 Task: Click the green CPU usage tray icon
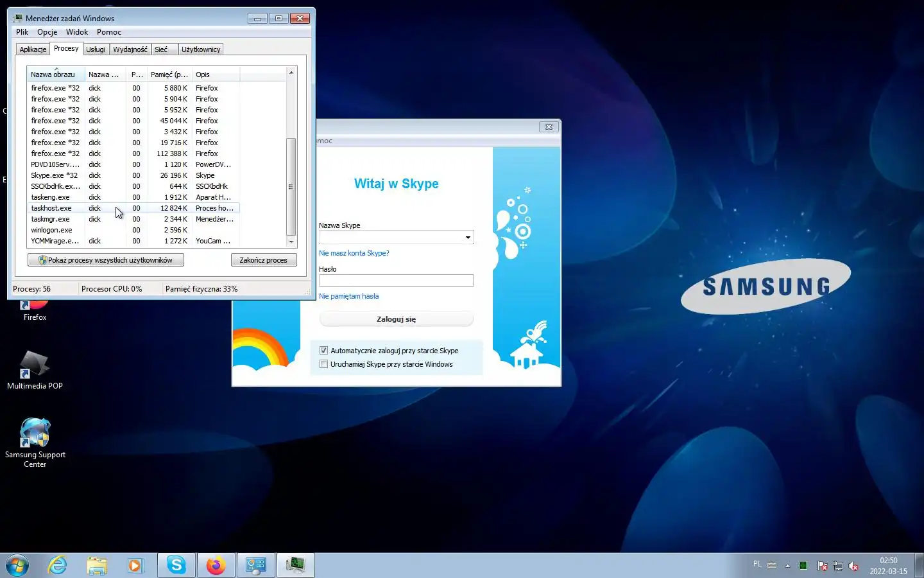[x=803, y=565]
